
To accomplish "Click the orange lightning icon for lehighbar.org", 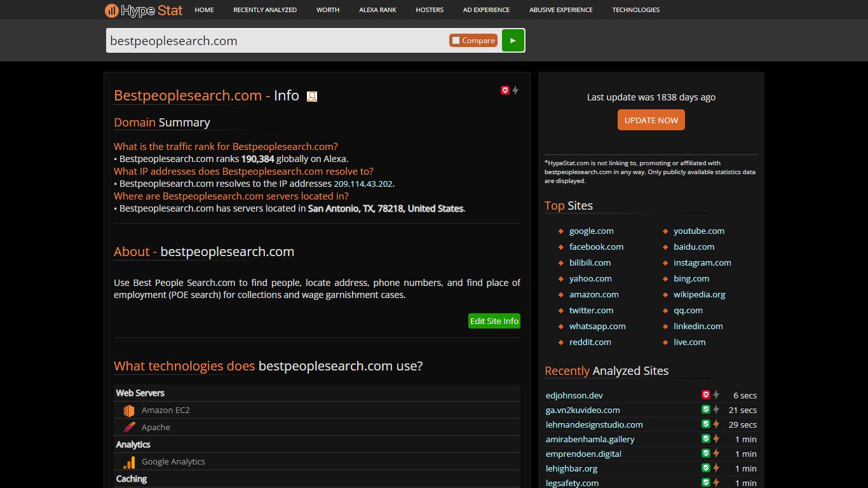I will (716, 468).
